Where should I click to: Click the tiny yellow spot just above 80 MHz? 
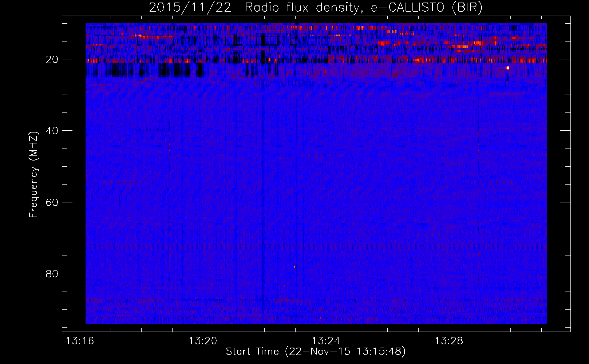point(294,266)
